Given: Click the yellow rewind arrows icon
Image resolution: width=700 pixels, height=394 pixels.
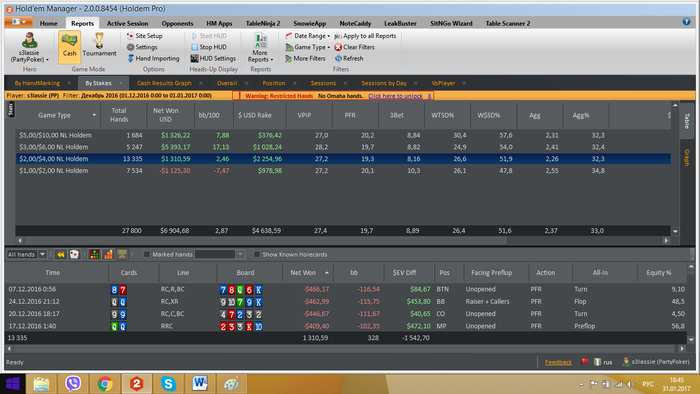Looking at the screenshot, I should pos(61,254).
